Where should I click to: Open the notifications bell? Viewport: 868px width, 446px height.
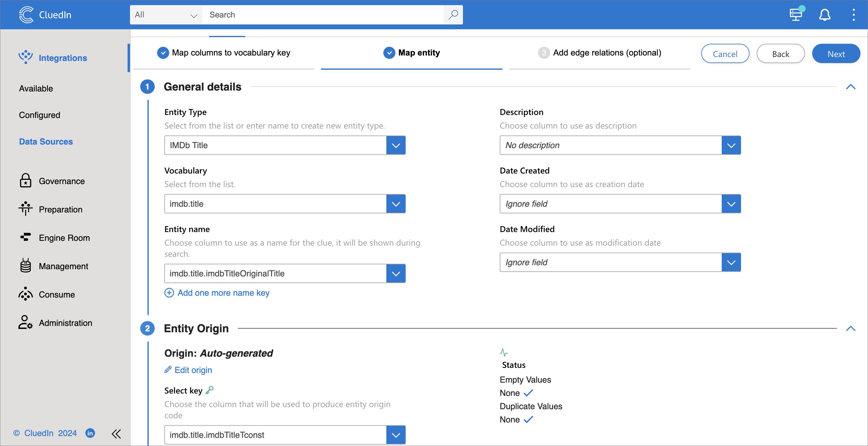(825, 14)
